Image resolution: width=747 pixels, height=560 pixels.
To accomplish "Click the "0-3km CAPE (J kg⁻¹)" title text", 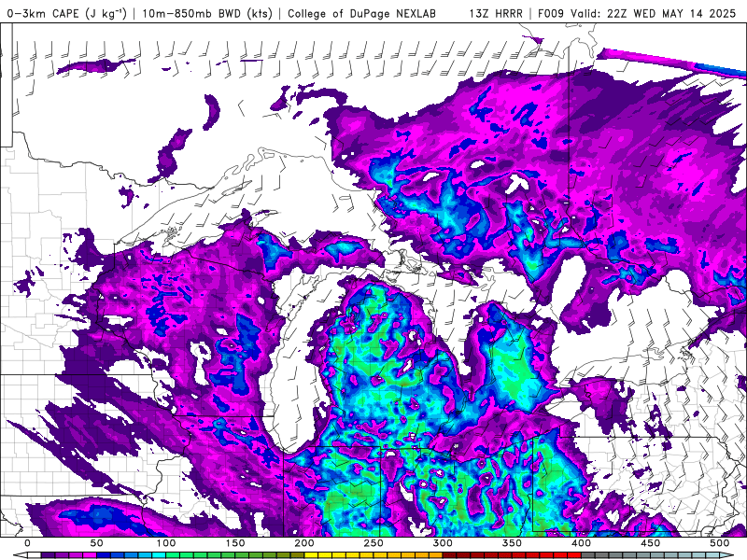I will coord(67,13).
